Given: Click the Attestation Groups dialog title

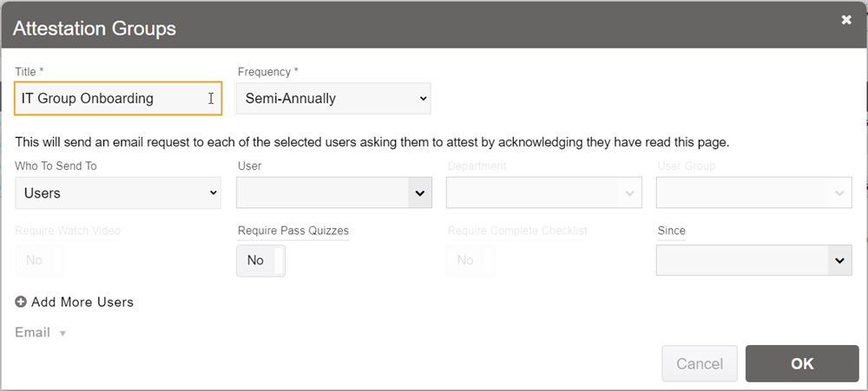Looking at the screenshot, I should point(95,28).
